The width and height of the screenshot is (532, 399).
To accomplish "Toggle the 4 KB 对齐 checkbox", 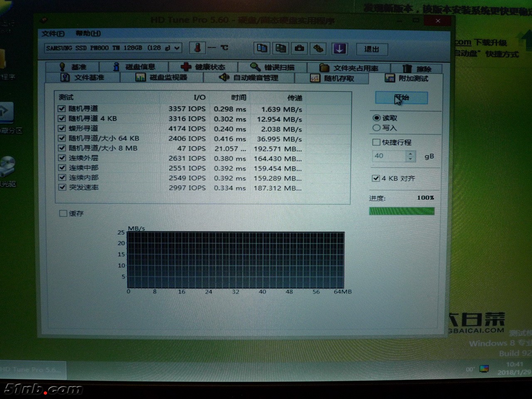I will tap(376, 178).
